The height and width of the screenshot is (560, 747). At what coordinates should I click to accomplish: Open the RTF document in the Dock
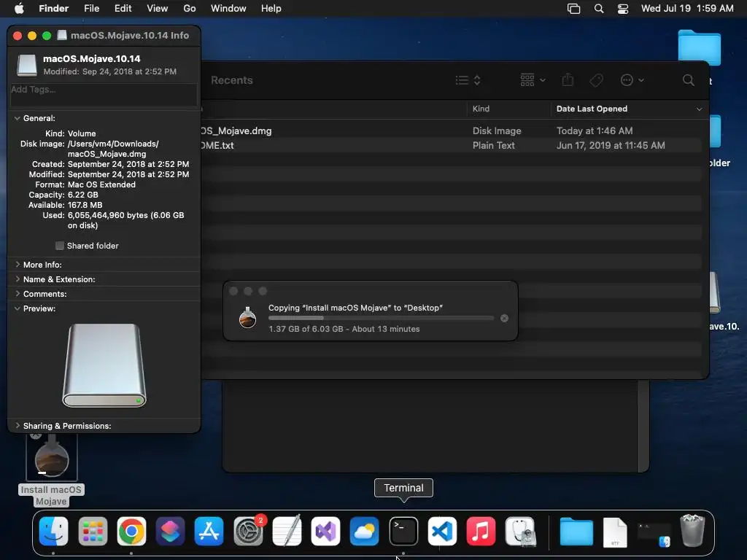pyautogui.click(x=615, y=532)
